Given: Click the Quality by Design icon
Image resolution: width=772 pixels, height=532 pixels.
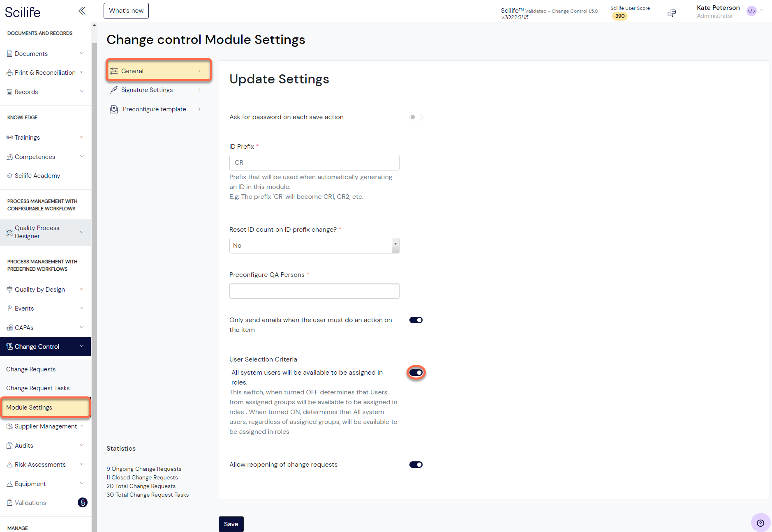Looking at the screenshot, I should pos(9,290).
